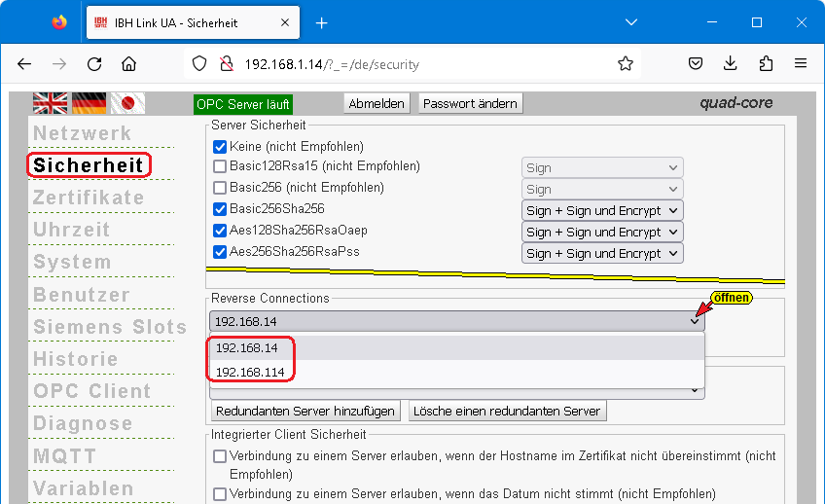The height and width of the screenshot is (504, 825).
Task: Select 192.168.114 from the dropdown list
Action: pyautogui.click(x=456, y=372)
